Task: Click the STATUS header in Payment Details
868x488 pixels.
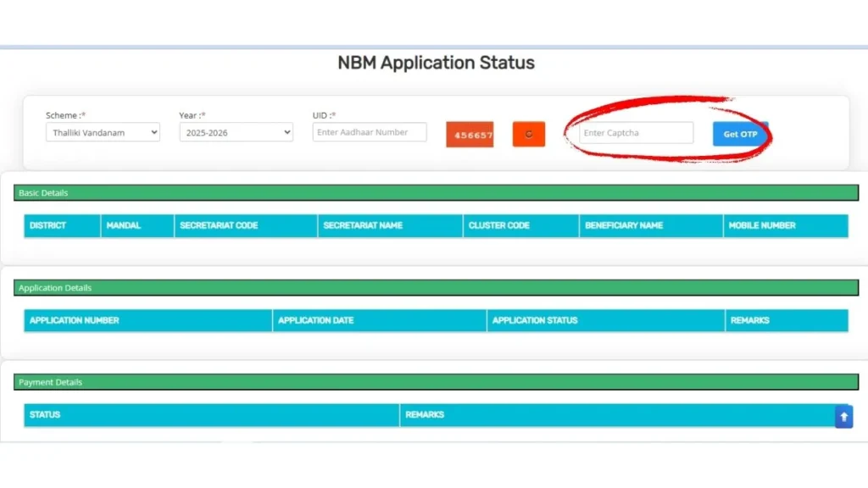Action: (211, 415)
